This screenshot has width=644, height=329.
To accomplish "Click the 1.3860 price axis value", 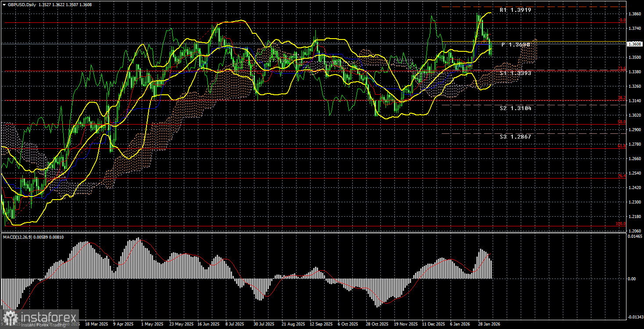I will (x=634, y=14).
